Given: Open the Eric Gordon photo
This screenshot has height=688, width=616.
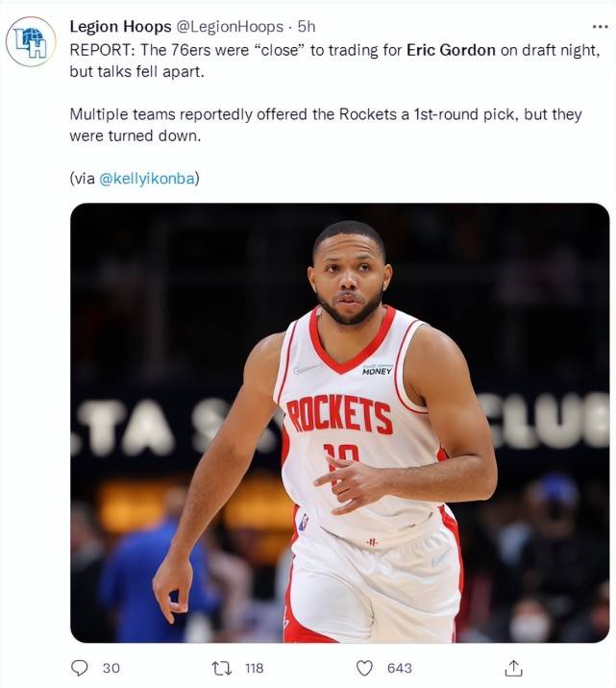Looking at the screenshot, I should point(339,423).
